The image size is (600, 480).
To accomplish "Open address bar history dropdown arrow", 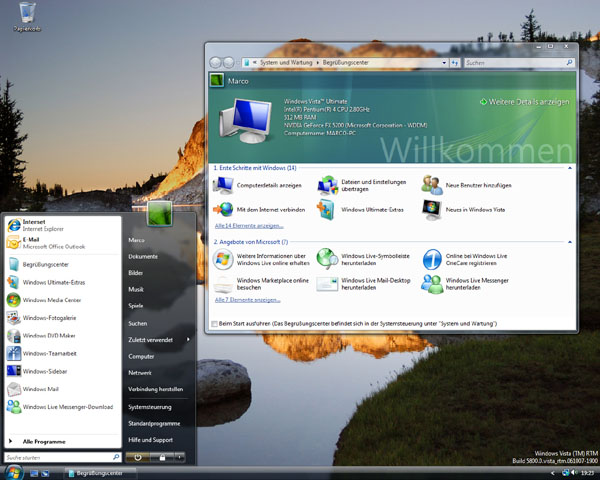I will (444, 63).
